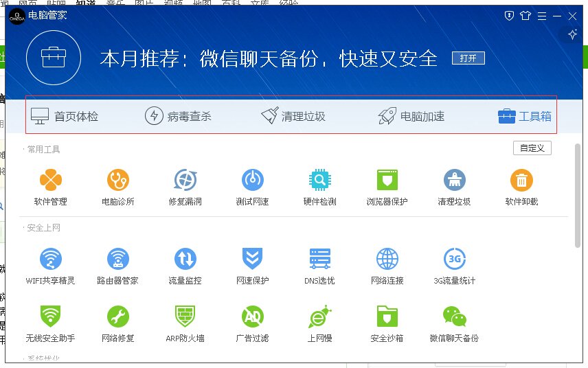
Task: Click the 电脑管家 title text
Action: 47,15
